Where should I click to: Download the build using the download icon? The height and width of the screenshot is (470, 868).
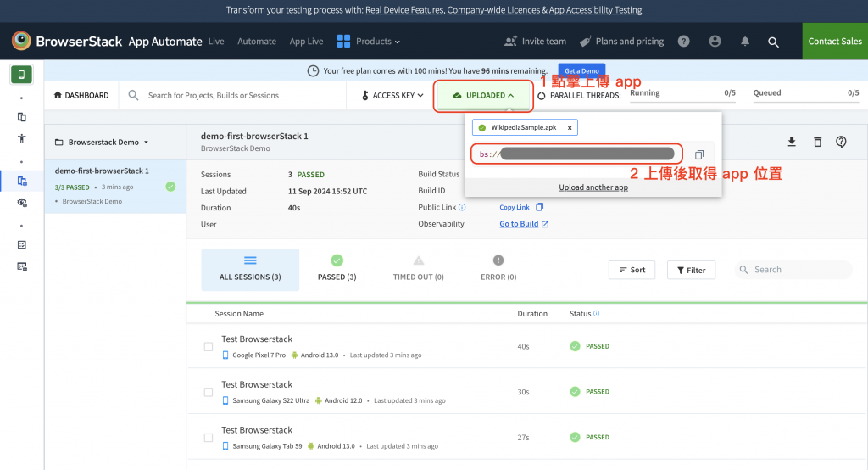coord(792,142)
